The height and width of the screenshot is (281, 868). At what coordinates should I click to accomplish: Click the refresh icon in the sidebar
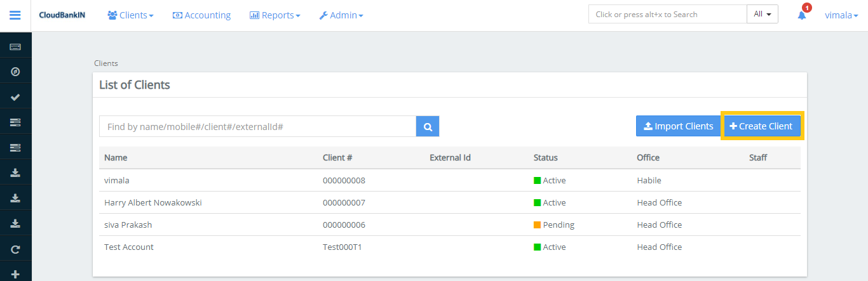click(15, 249)
